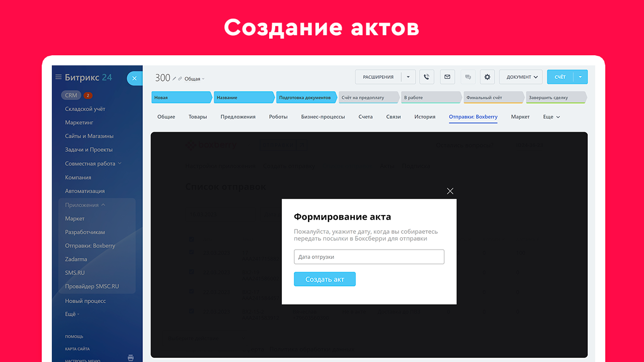Screen dimensions: 644x362
Task: Open Маркет in the sidebar
Action: pyautogui.click(x=74, y=219)
